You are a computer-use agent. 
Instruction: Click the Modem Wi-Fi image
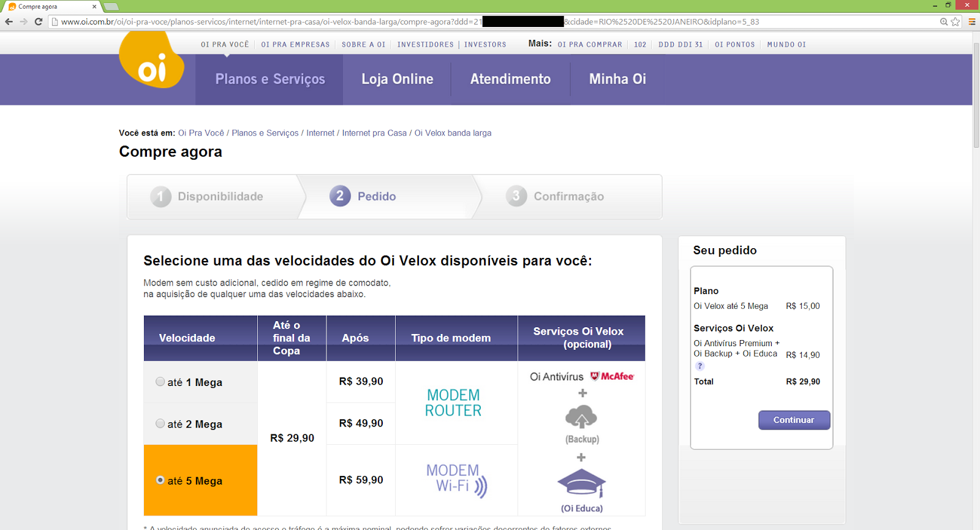click(x=457, y=479)
